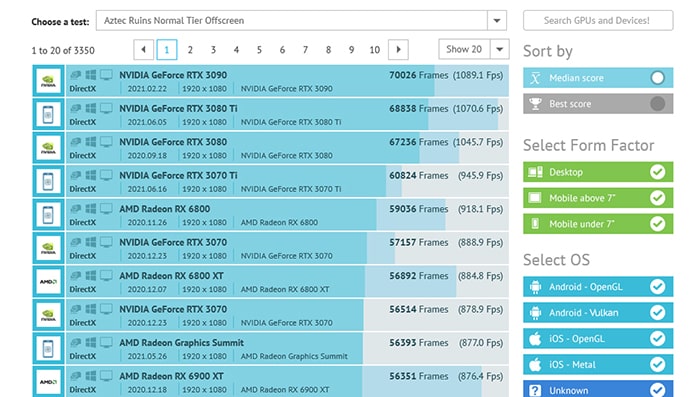Click the Android icon on Android - Vulkan
This screenshot has width=700, height=397.
[x=535, y=313]
